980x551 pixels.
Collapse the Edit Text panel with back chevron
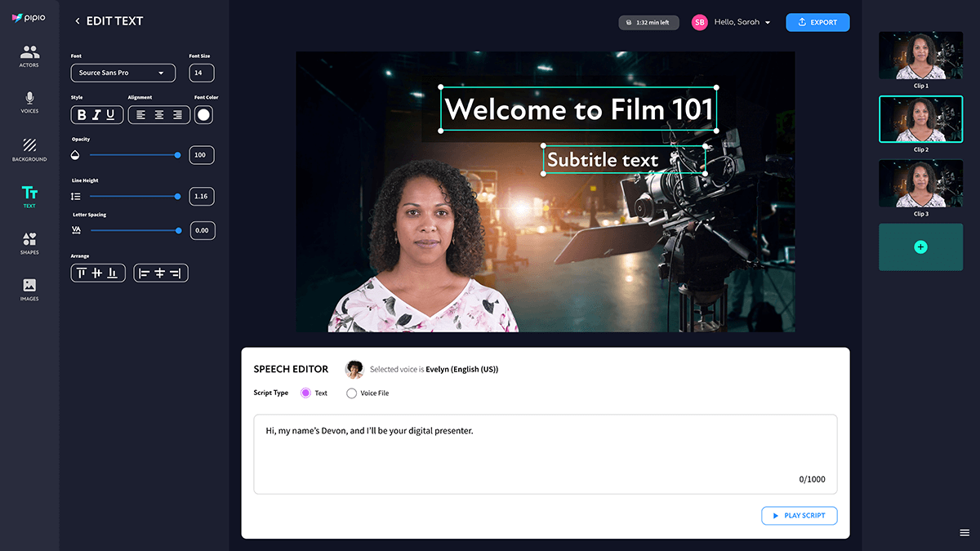tap(78, 20)
